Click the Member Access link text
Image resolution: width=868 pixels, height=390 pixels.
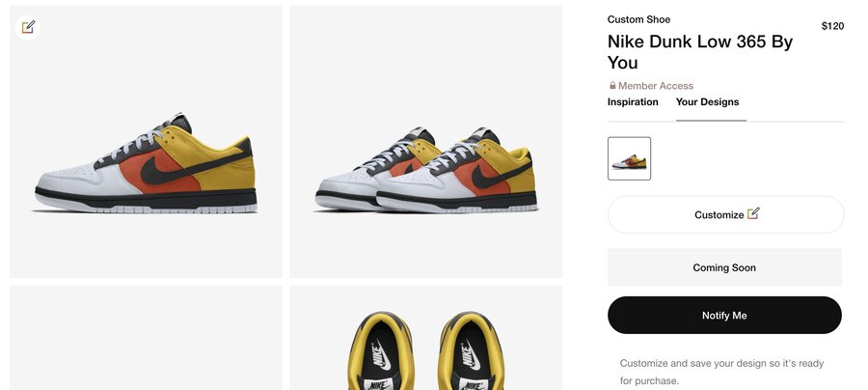point(656,86)
